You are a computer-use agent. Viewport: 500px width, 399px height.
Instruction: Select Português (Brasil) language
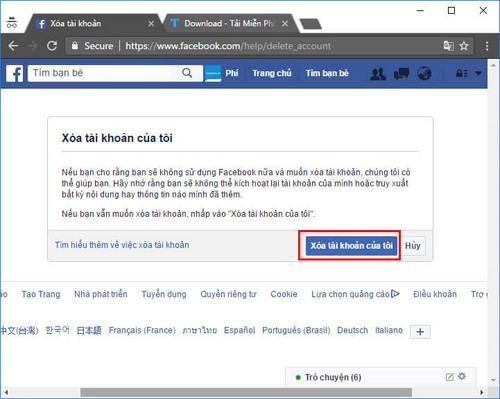[296, 330]
